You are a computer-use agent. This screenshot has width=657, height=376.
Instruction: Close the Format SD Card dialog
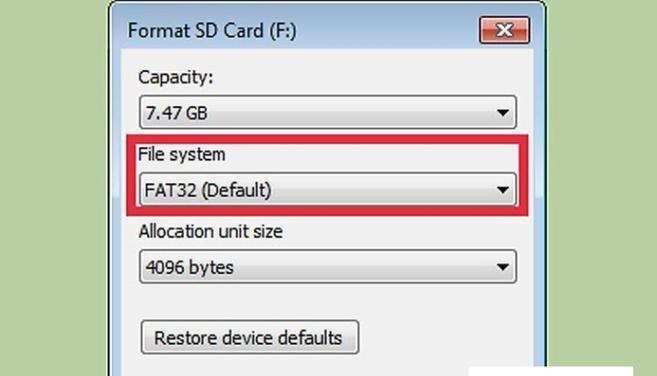tap(504, 30)
